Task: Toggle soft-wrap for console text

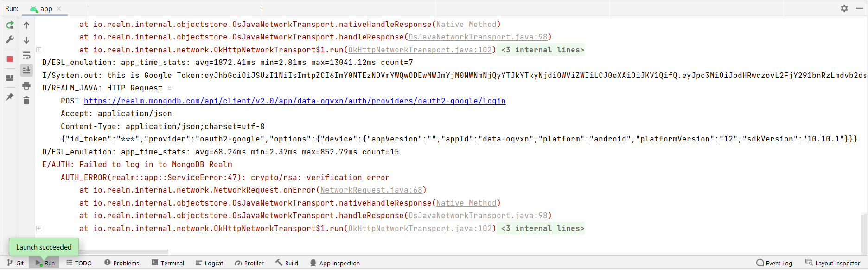Action: (26, 56)
